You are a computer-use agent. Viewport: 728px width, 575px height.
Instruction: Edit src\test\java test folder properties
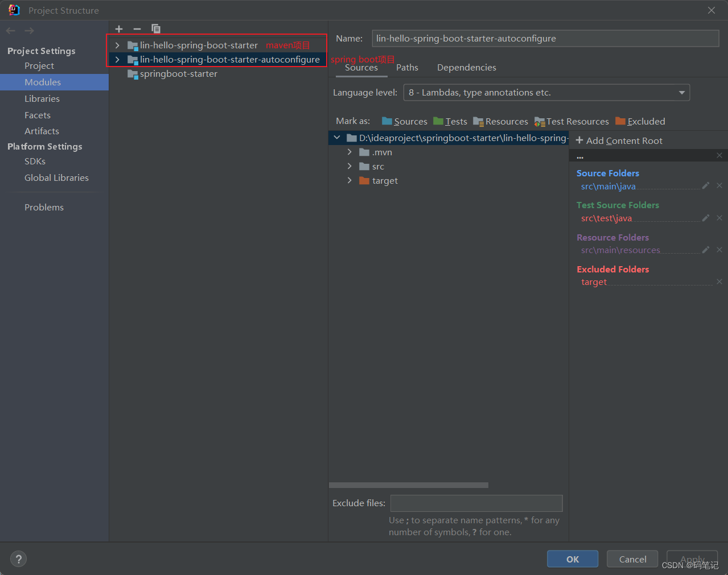point(706,218)
